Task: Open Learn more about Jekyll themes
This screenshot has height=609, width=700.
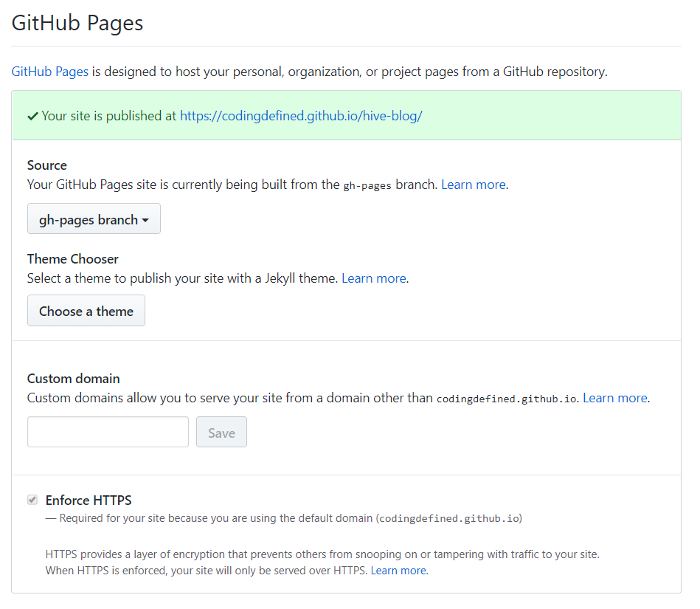Action: tap(373, 278)
